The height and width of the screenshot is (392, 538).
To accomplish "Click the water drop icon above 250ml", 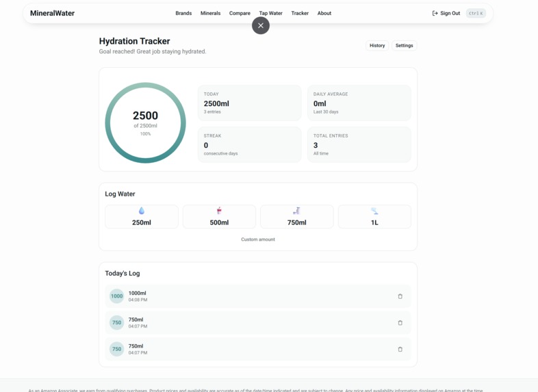I will [142, 211].
